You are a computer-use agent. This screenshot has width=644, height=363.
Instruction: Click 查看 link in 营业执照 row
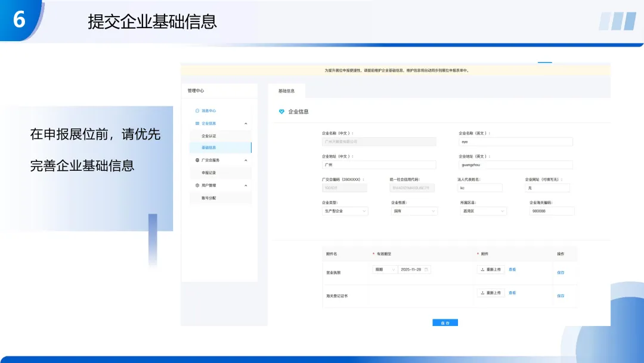click(x=512, y=270)
